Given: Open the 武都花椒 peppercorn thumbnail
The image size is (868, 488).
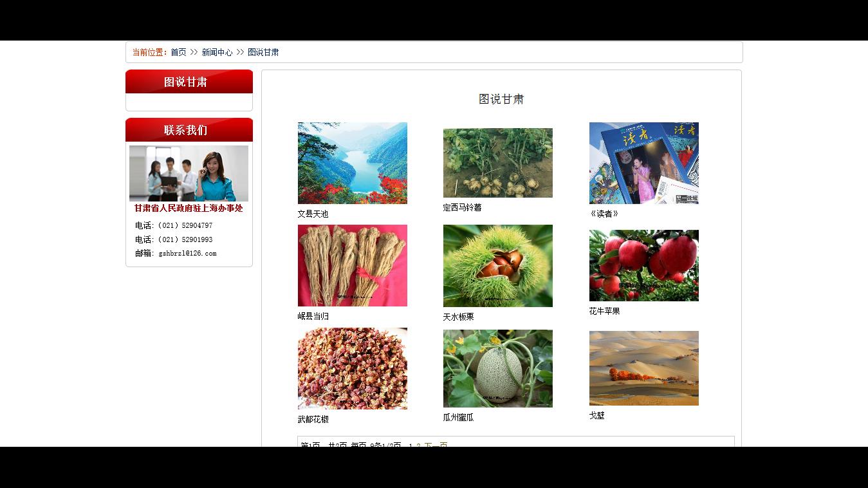Looking at the screenshot, I should click(x=353, y=368).
